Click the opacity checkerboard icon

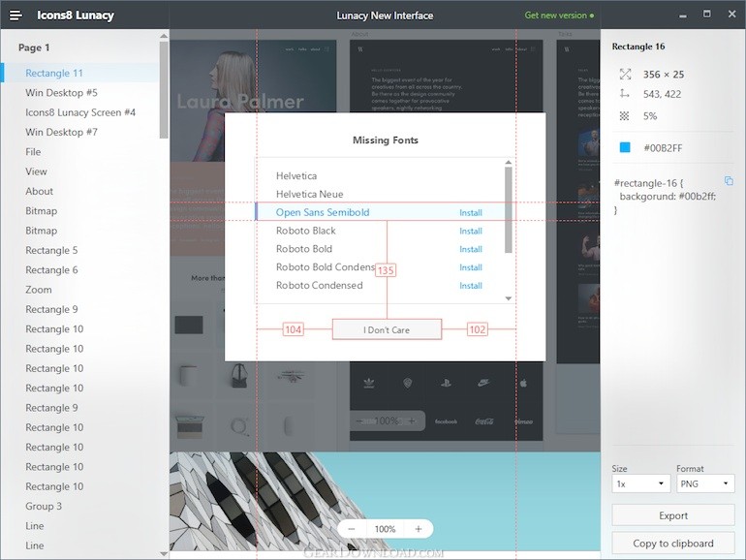click(x=624, y=115)
